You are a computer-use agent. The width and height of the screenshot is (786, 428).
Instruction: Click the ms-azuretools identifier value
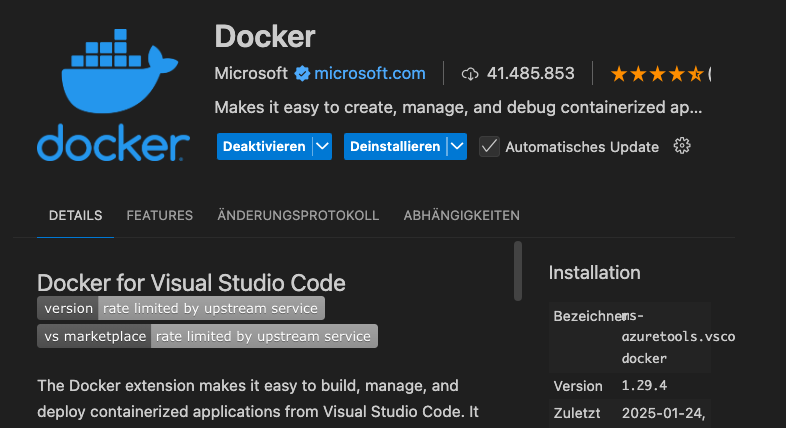point(678,336)
